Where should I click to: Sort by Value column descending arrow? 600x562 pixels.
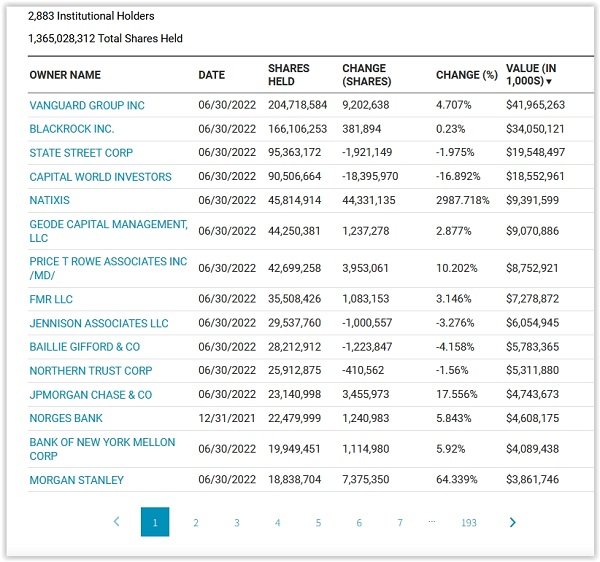(x=549, y=81)
